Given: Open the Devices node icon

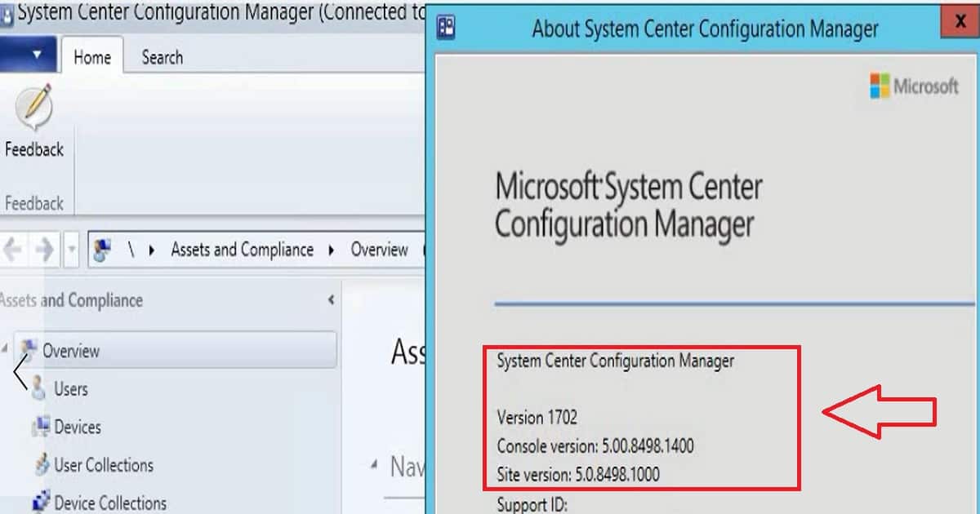Looking at the screenshot, I should pos(40,427).
